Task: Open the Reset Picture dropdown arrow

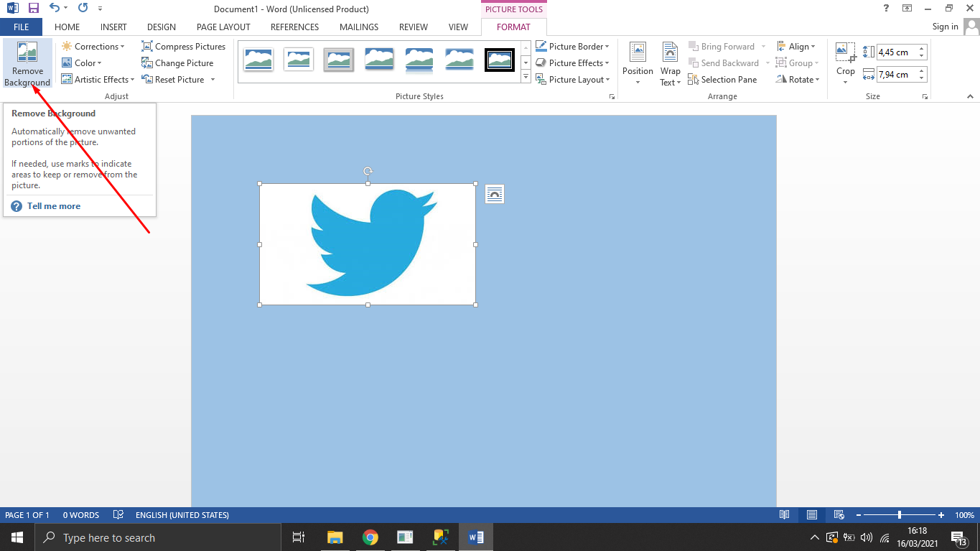Action: click(213, 80)
